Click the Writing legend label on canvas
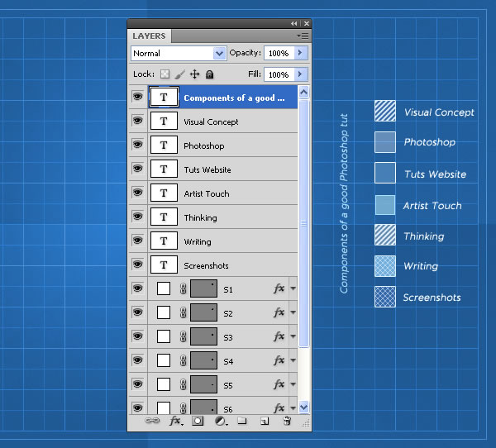This screenshot has width=496, height=448. tap(421, 266)
